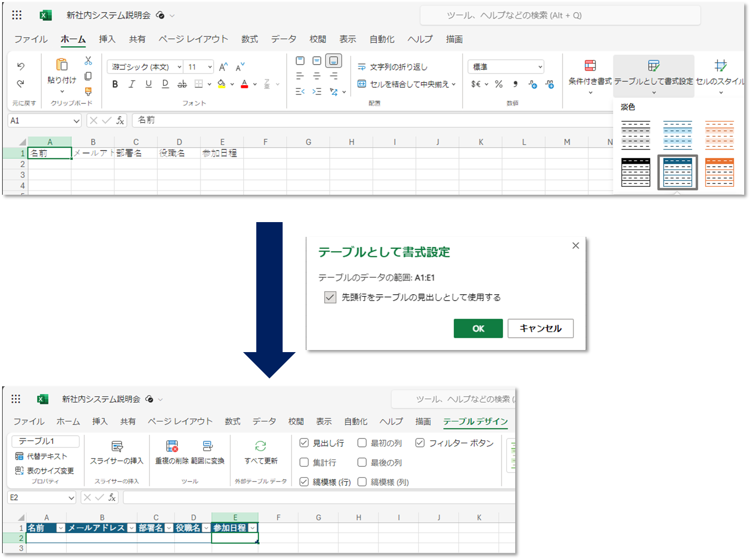Click the 代替テキスト button

41,456
